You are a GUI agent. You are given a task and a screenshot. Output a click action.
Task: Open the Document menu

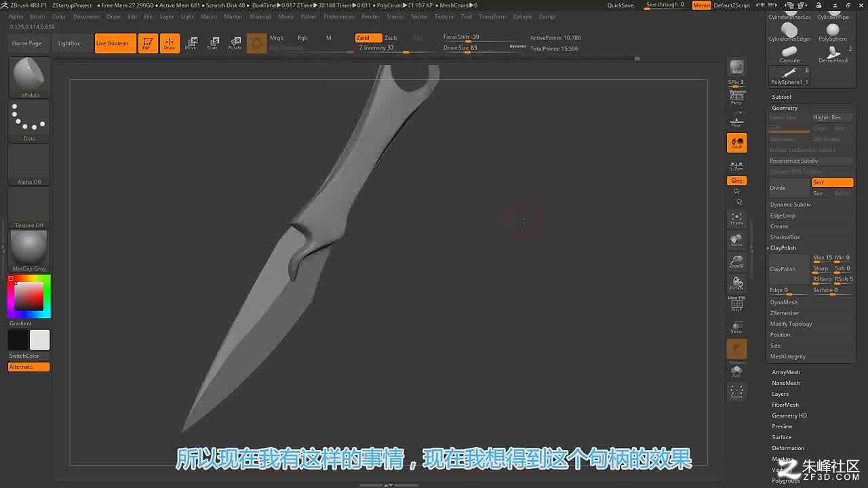86,16
